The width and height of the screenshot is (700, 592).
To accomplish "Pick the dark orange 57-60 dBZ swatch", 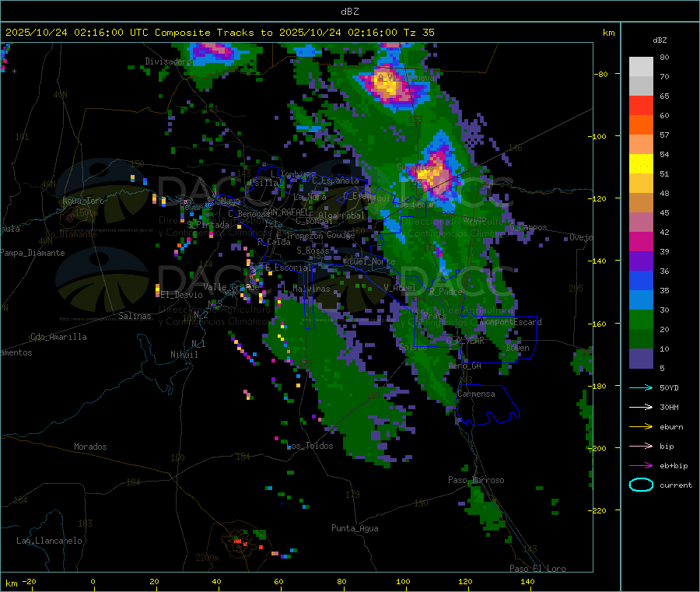I will [641, 125].
